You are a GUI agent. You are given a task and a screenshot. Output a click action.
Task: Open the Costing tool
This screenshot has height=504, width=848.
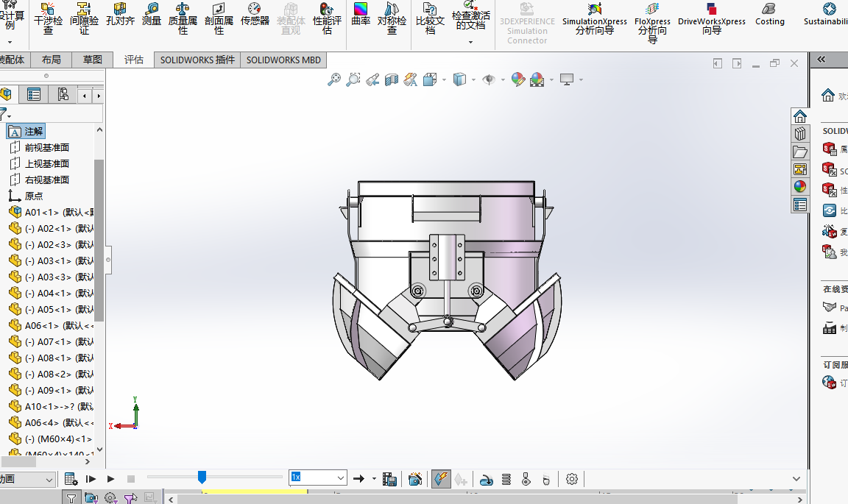point(769,15)
